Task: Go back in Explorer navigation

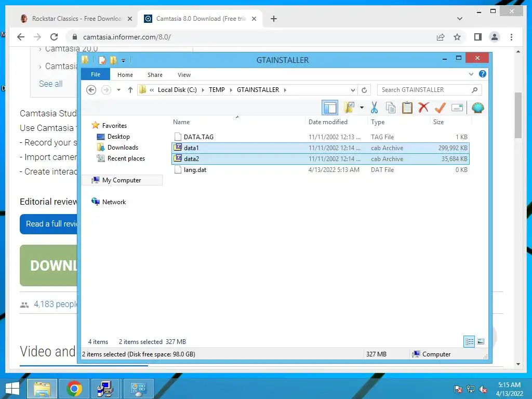Action: coord(91,90)
